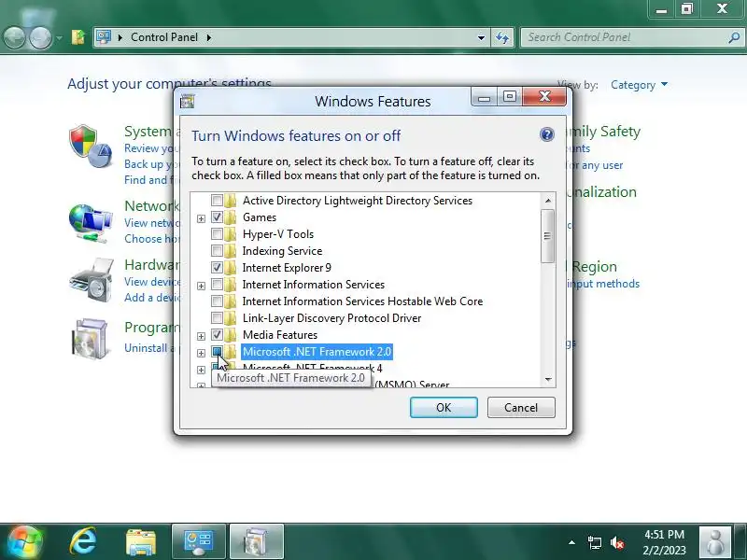Viewport: 747px width, 560px height.
Task: Click the Windows Features title bar icon
Action: coord(188,101)
